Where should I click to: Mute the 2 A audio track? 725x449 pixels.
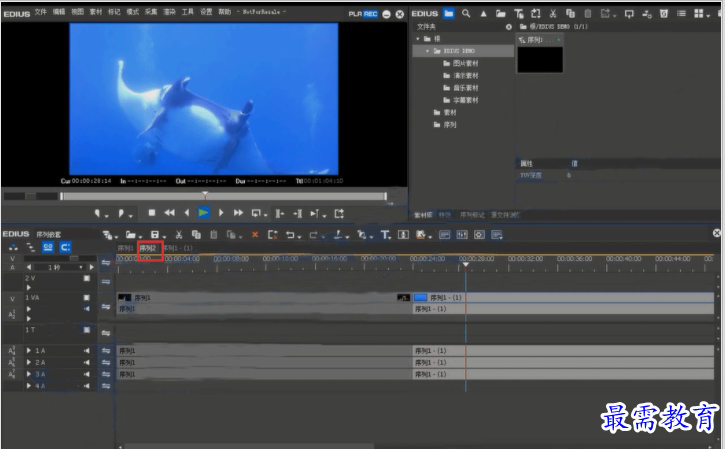pos(86,363)
